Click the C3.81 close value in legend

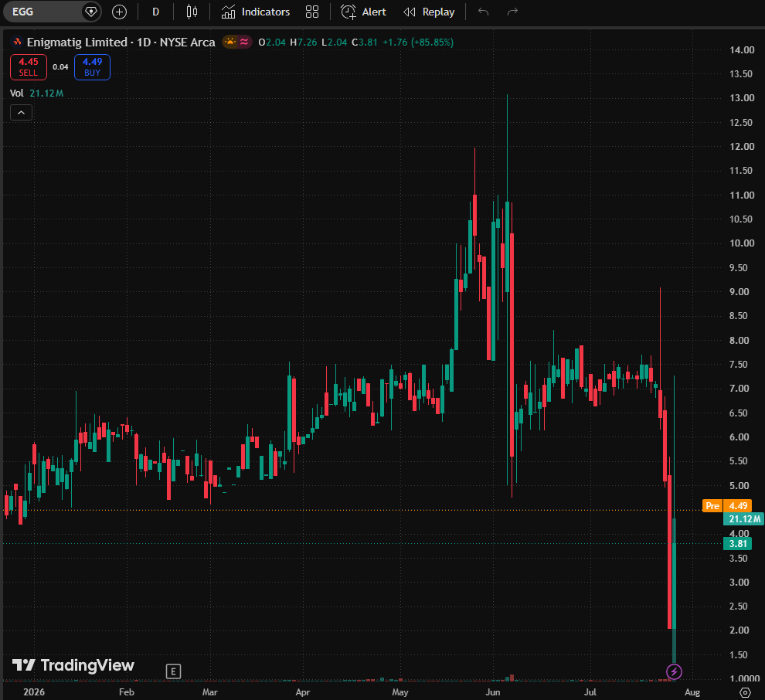coord(365,42)
